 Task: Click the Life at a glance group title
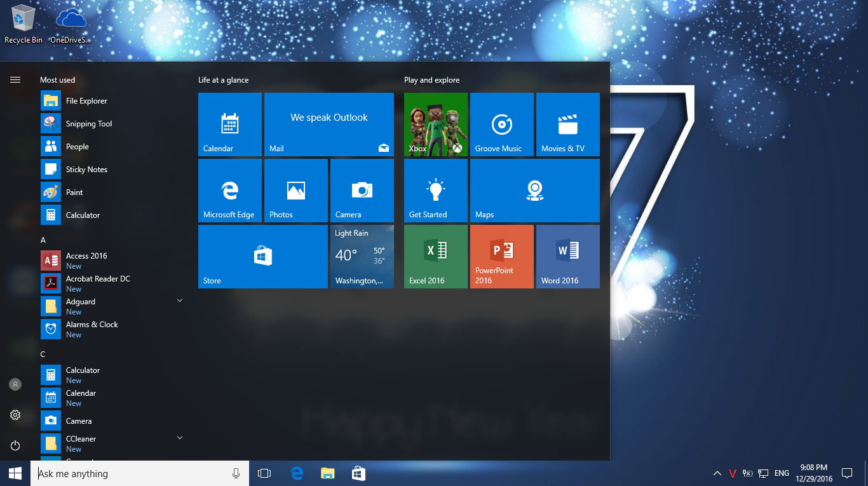click(224, 80)
